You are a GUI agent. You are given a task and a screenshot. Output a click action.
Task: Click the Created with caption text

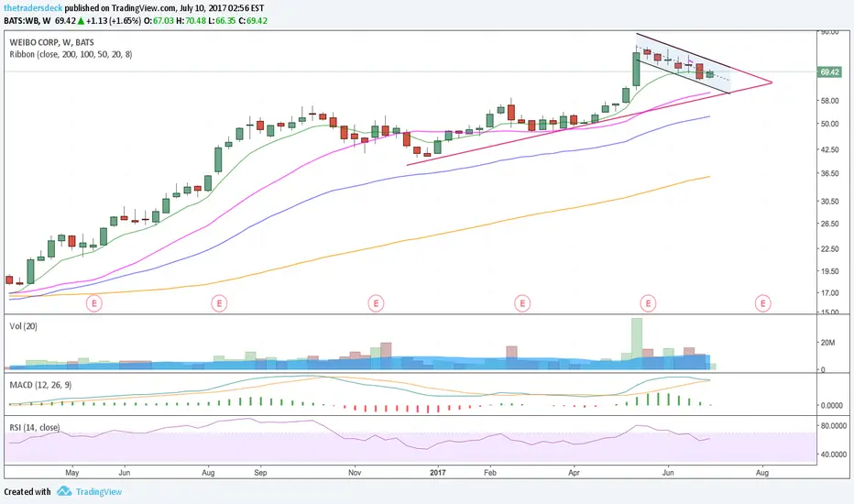tap(27, 491)
